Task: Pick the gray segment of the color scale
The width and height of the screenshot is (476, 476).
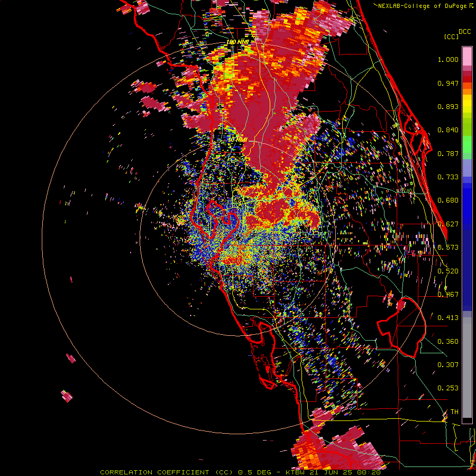Action: coord(467,368)
